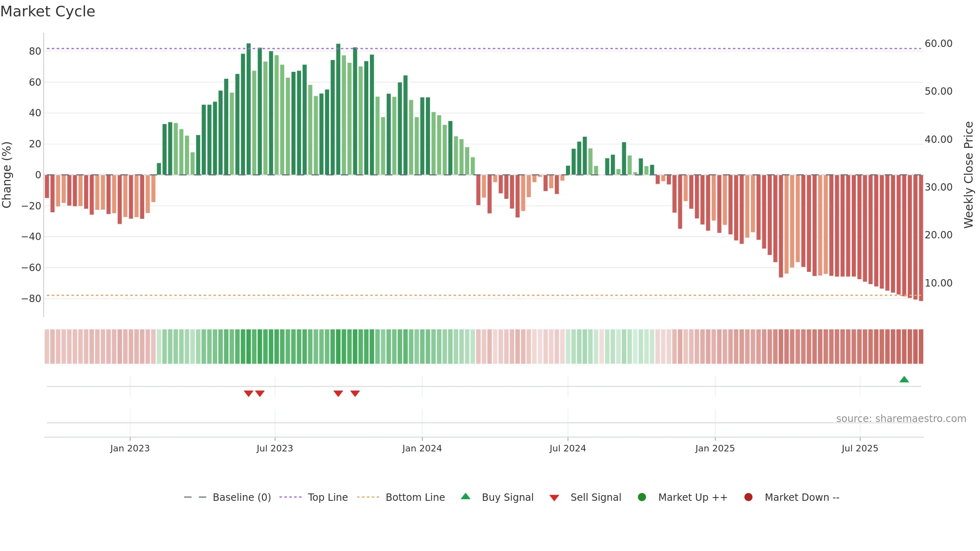Click the −40 tick on Change axis
Image resolution: width=980 pixels, height=551 pixels.
click(31, 236)
